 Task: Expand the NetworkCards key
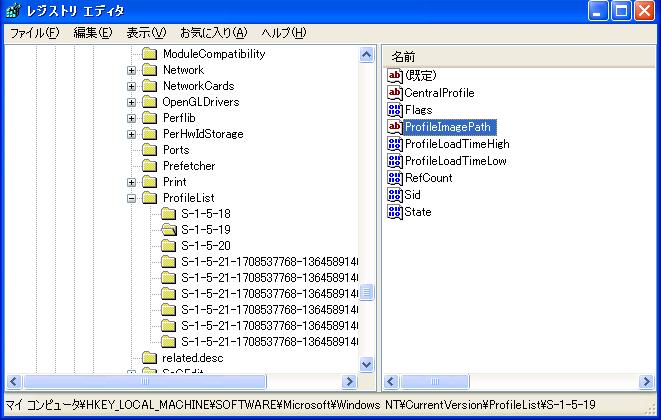132,86
